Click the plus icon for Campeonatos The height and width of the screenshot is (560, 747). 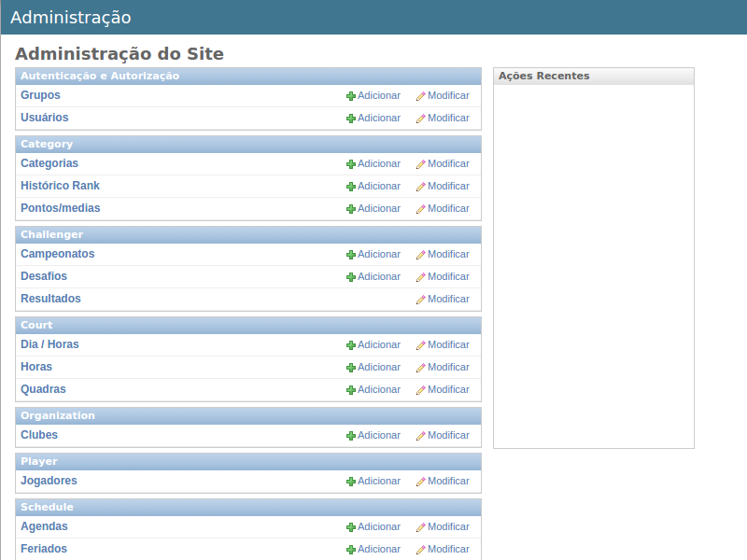point(351,255)
